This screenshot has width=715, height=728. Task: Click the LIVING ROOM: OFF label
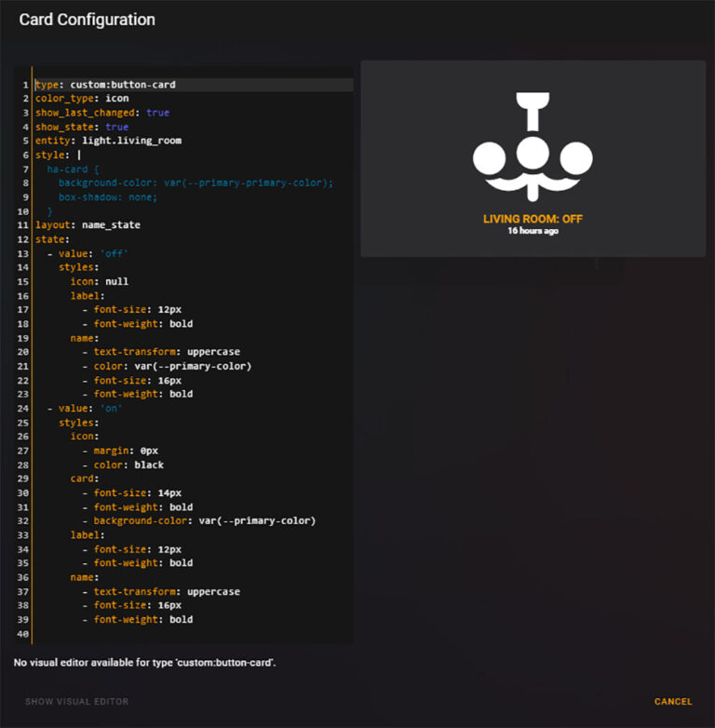click(x=533, y=219)
